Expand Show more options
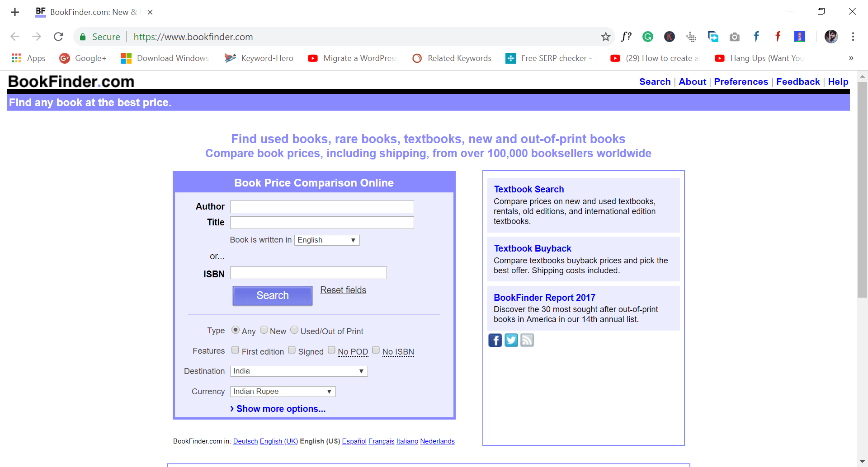 pos(278,409)
